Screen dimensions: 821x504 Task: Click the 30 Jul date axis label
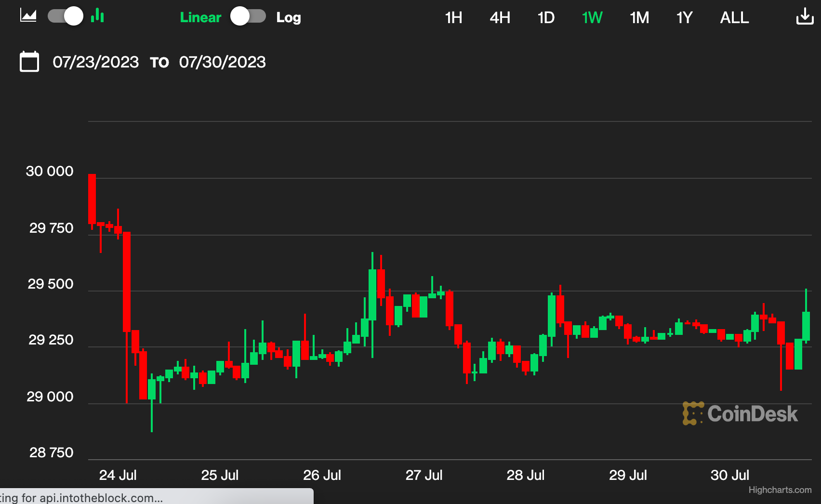(x=730, y=475)
